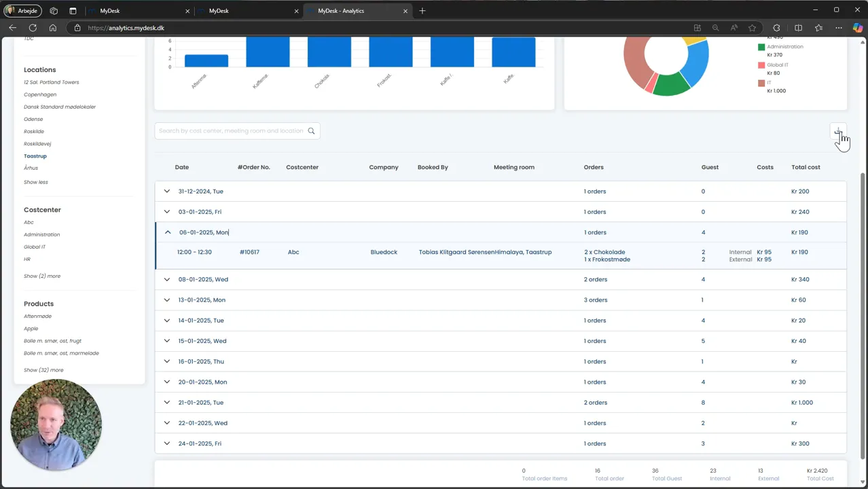Click the blue segment of the donut chart
Screen dimensions: 868x489
click(698, 65)
